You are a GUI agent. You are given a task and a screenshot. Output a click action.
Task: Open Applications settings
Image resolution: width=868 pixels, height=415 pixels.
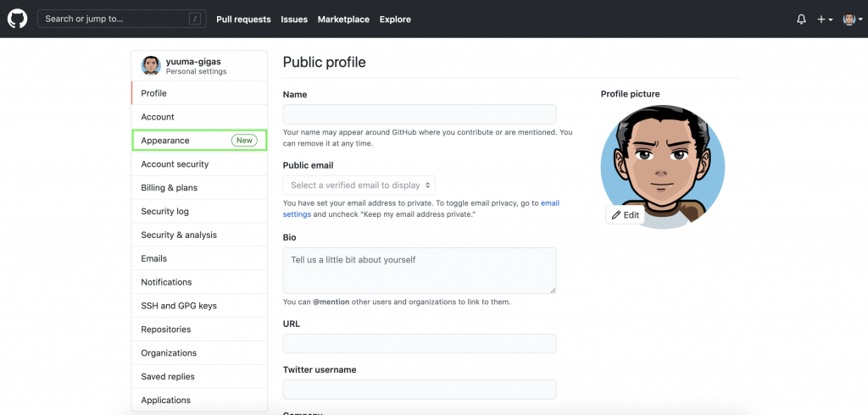[x=199, y=400]
